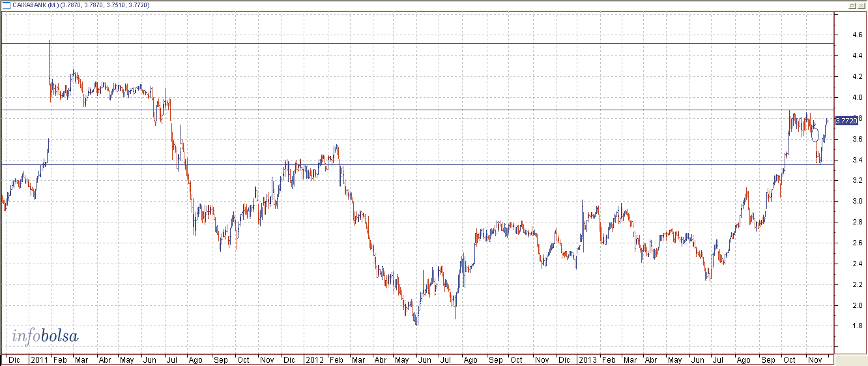The width and height of the screenshot is (868, 366).
Task: Close the CAIXABANK chart window
Action: tap(861, 5)
